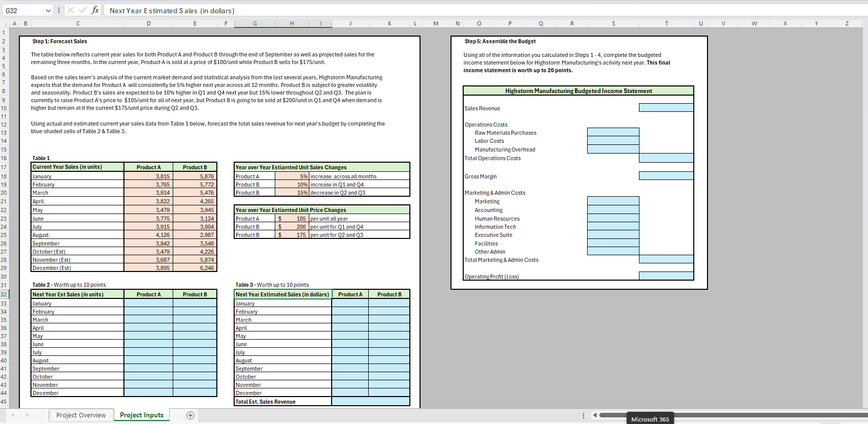
Task: Click the 'Total Est. Sales Revenue' label
Action: (x=265, y=402)
